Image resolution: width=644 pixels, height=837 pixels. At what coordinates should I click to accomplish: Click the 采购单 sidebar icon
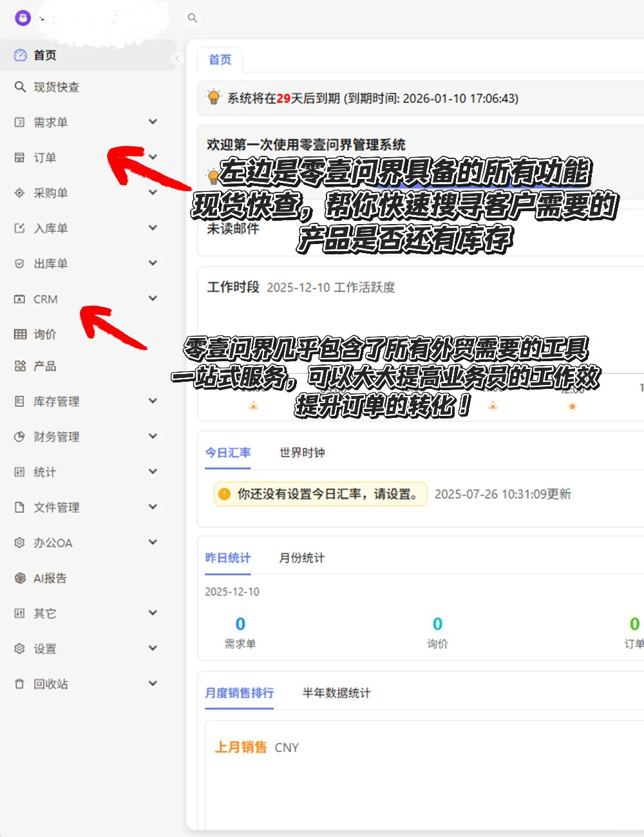point(20,193)
